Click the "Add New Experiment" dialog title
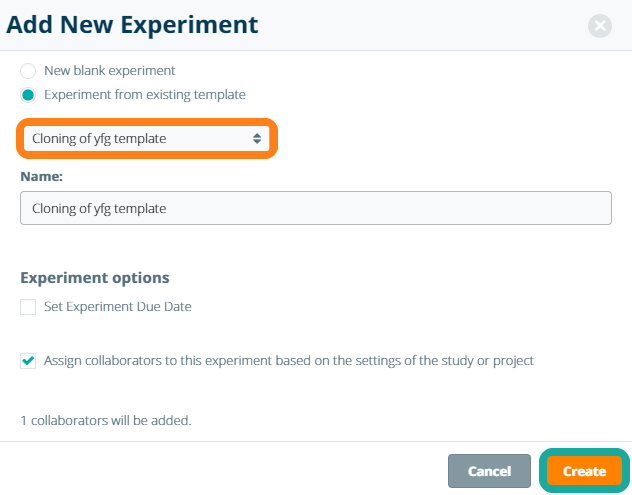 coord(132,25)
